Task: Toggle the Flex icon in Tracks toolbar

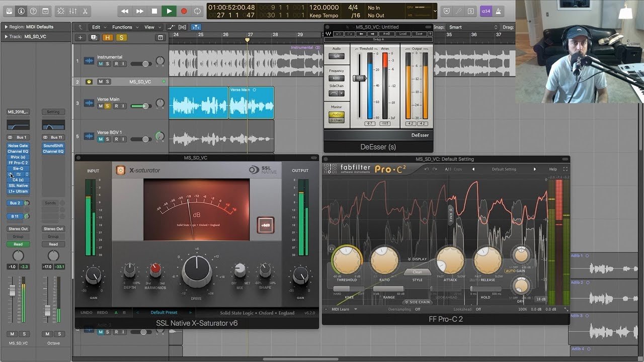Action: (x=184, y=27)
